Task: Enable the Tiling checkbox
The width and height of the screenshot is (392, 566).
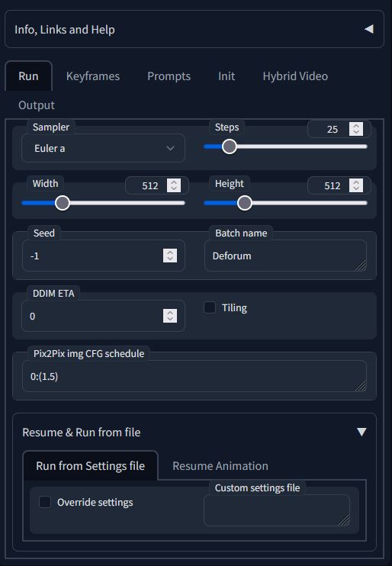Action: pyautogui.click(x=210, y=307)
